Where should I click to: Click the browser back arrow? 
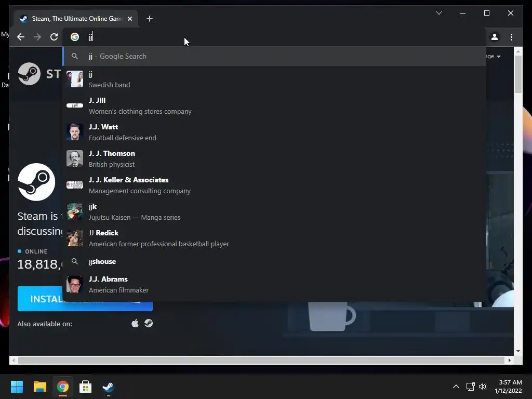21,37
